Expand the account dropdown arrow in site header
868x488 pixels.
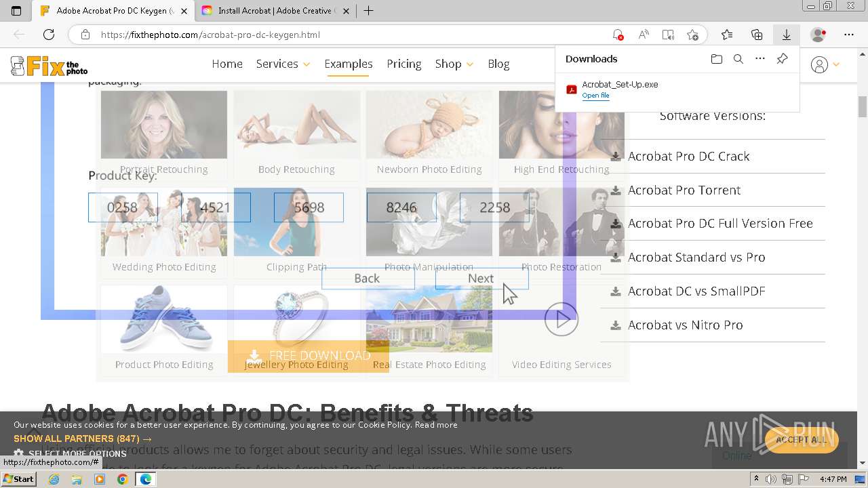(x=836, y=64)
